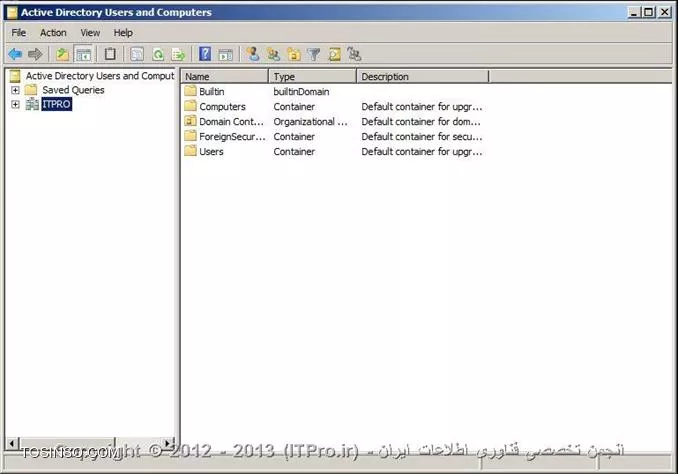Expand the ITPRO domain node
The width and height of the screenshot is (678, 474).
pyautogui.click(x=15, y=104)
